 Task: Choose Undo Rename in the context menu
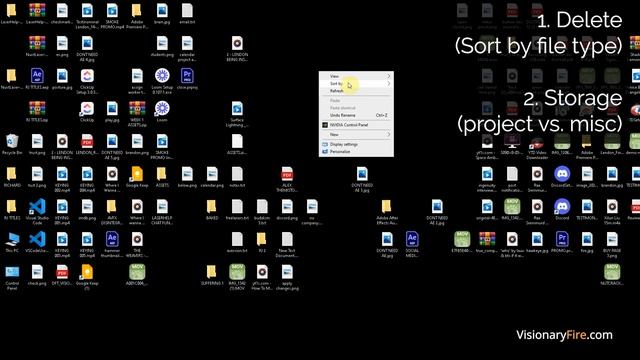tap(356, 115)
